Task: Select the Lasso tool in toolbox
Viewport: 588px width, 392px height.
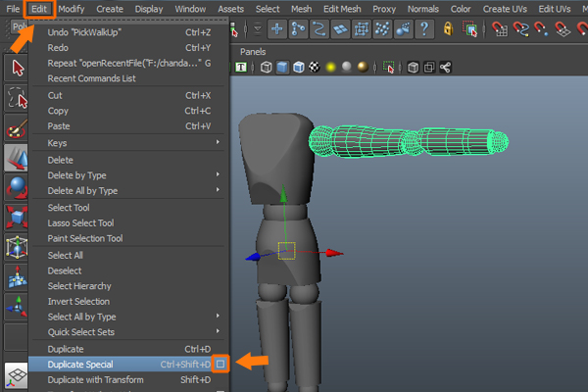Action: click(x=18, y=97)
